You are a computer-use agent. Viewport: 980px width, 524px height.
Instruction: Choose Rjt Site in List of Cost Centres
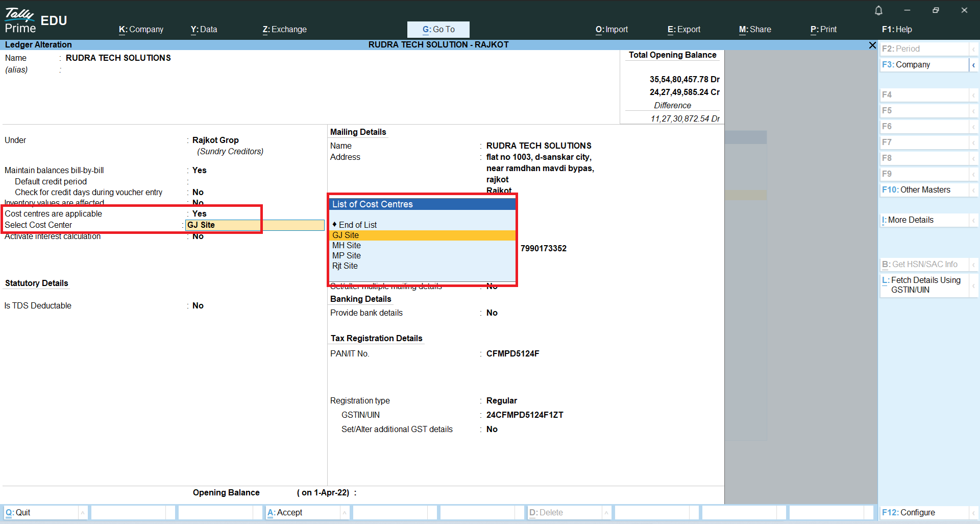(x=345, y=266)
